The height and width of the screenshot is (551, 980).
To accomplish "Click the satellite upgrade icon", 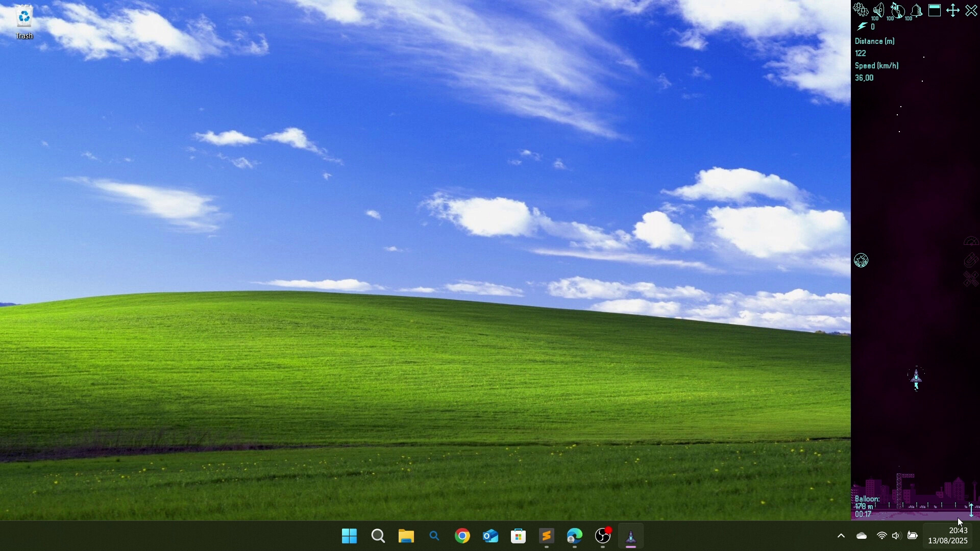I will coord(970,279).
